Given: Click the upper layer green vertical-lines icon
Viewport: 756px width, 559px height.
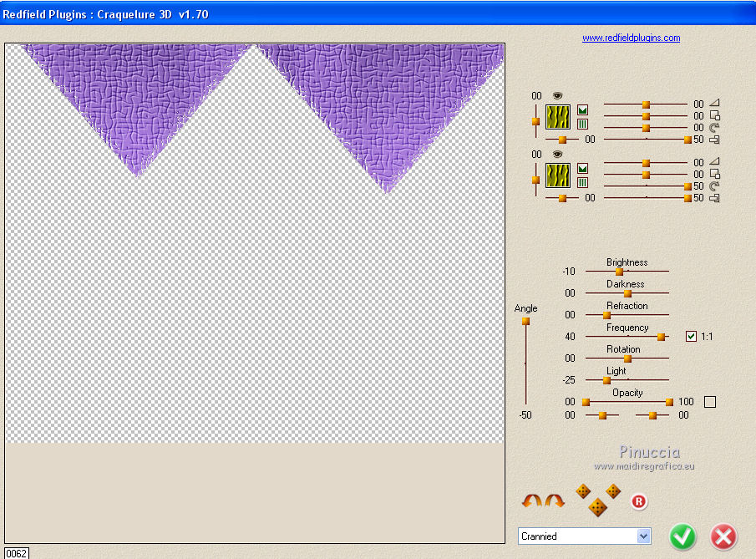Looking at the screenshot, I should point(582,124).
